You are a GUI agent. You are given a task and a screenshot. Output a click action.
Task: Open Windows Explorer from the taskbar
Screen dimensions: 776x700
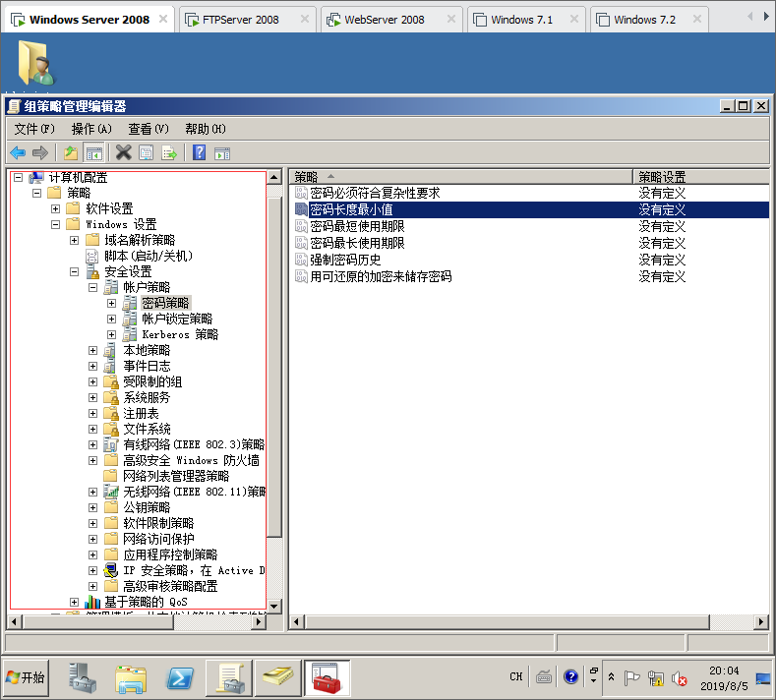131,678
